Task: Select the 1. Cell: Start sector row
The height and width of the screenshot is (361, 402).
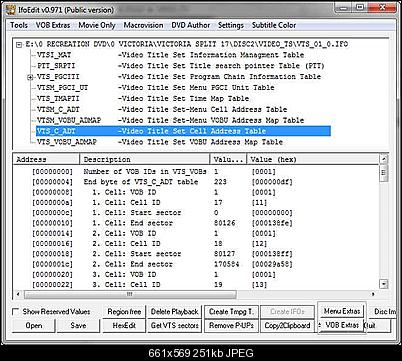Action: [x=196, y=213]
